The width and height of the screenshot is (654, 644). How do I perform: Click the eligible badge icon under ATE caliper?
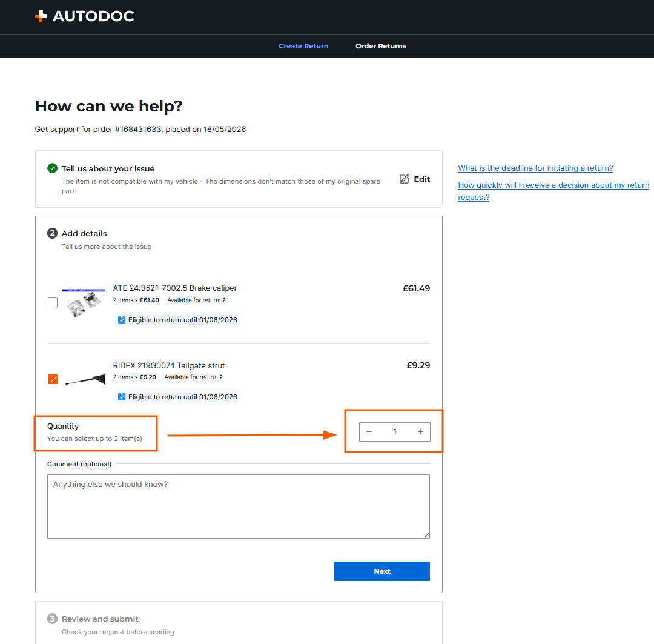point(121,320)
